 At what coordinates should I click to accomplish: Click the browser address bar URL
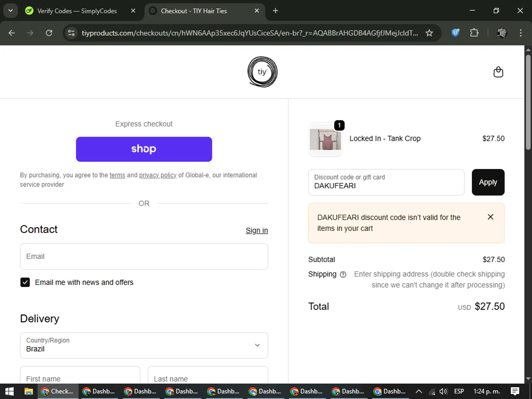[250, 33]
